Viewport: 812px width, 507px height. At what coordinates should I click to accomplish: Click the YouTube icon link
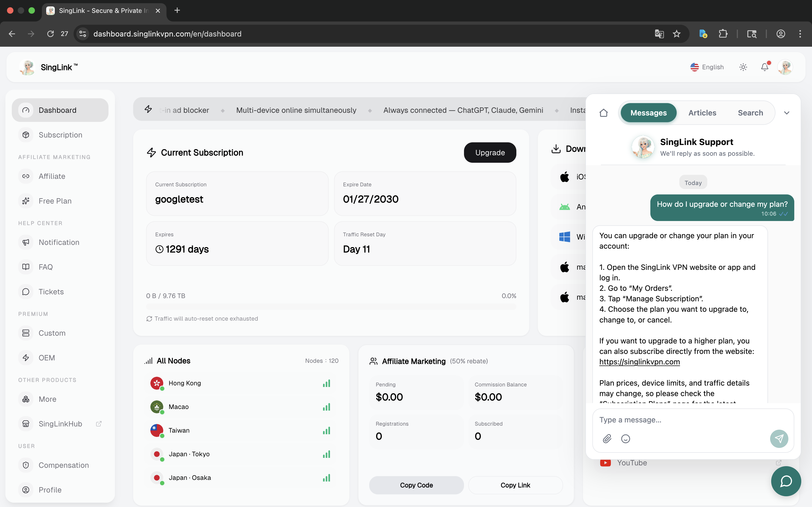pyautogui.click(x=605, y=463)
